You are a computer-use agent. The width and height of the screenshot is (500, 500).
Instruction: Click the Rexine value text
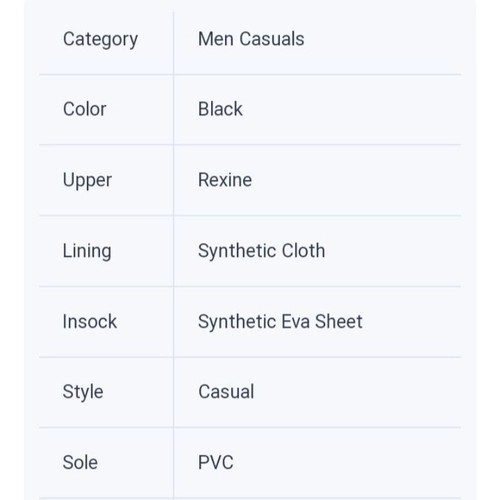225,180
